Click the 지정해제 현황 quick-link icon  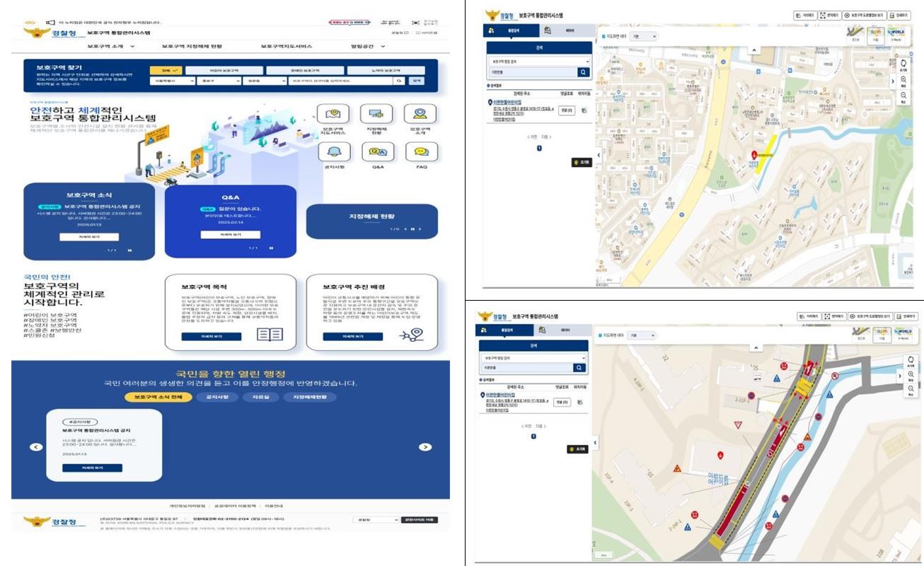(376, 113)
